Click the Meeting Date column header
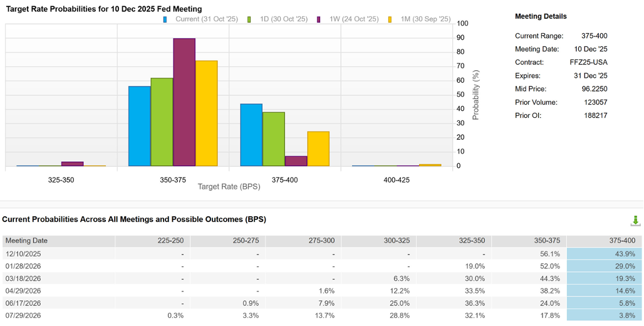 click(x=27, y=241)
